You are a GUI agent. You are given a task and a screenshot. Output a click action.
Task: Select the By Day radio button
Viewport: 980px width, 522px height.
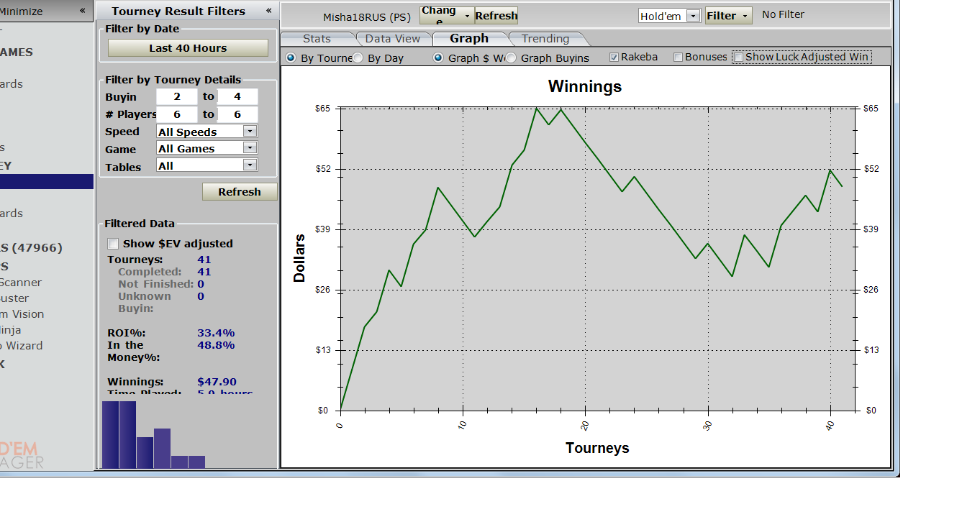(358, 58)
